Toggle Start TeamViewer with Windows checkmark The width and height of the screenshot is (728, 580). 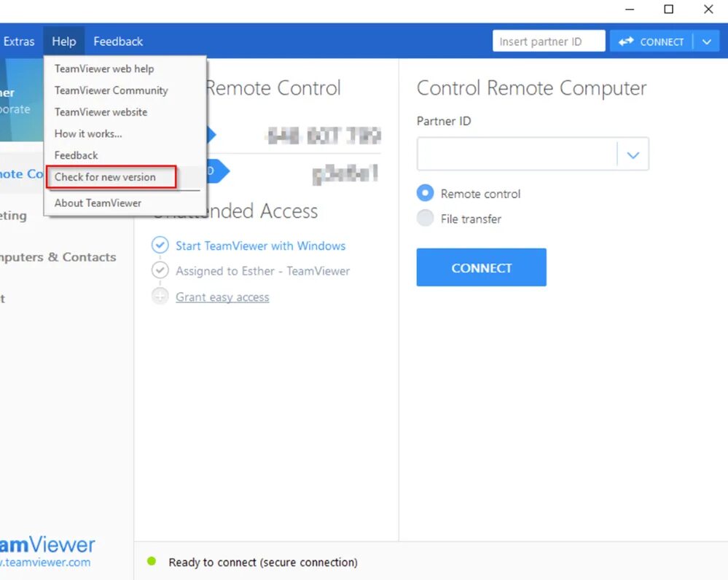pos(160,245)
